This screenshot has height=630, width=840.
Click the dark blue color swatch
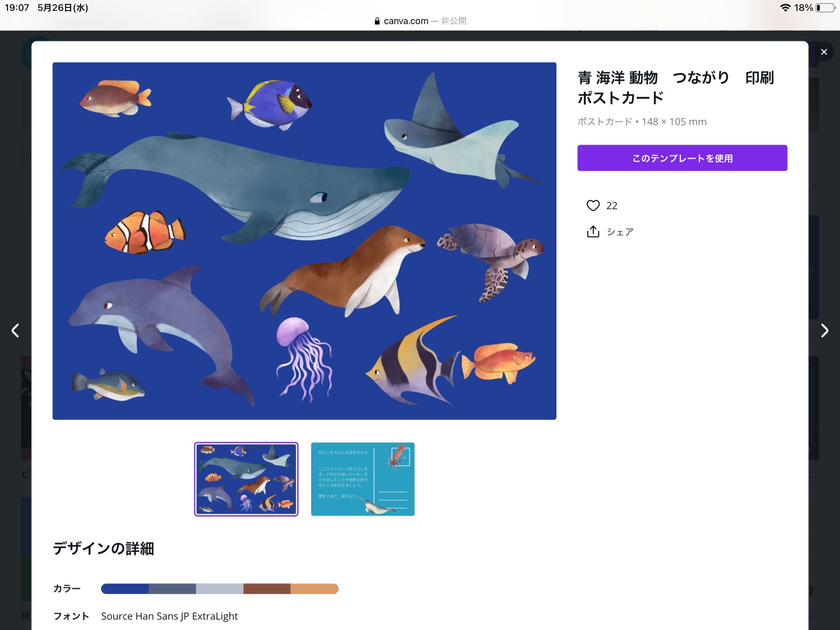pyautogui.click(x=125, y=589)
